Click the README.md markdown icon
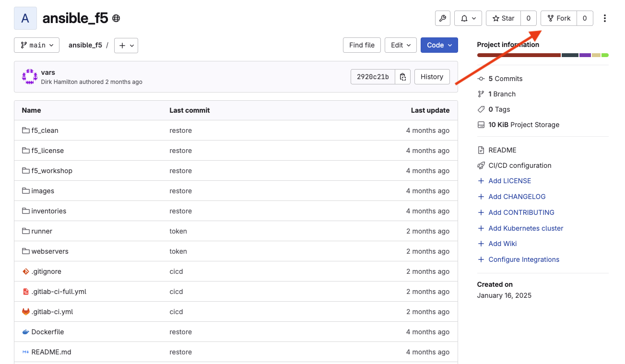 (26, 352)
